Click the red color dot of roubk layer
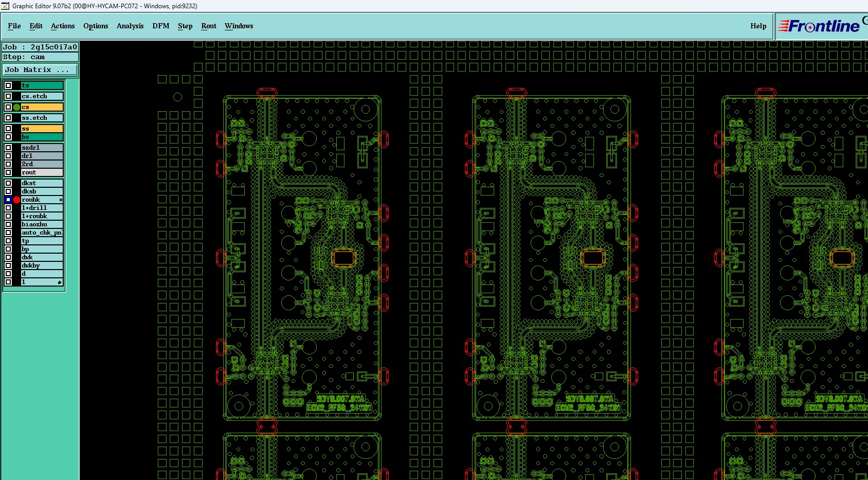868x480 pixels. pos(16,200)
